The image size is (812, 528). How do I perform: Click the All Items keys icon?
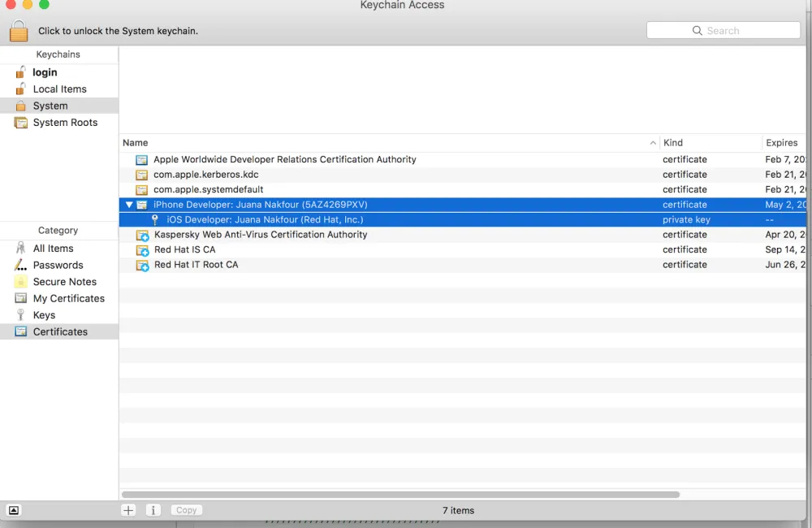tap(21, 249)
